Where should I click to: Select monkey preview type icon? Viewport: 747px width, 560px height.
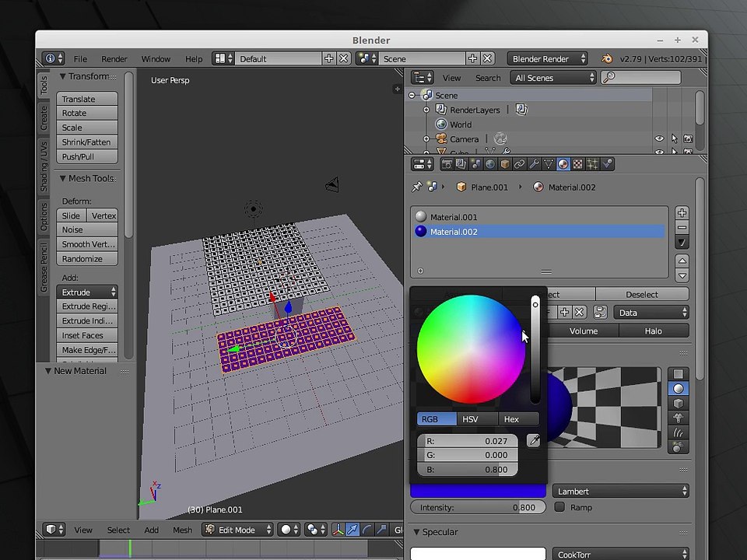[679, 418]
